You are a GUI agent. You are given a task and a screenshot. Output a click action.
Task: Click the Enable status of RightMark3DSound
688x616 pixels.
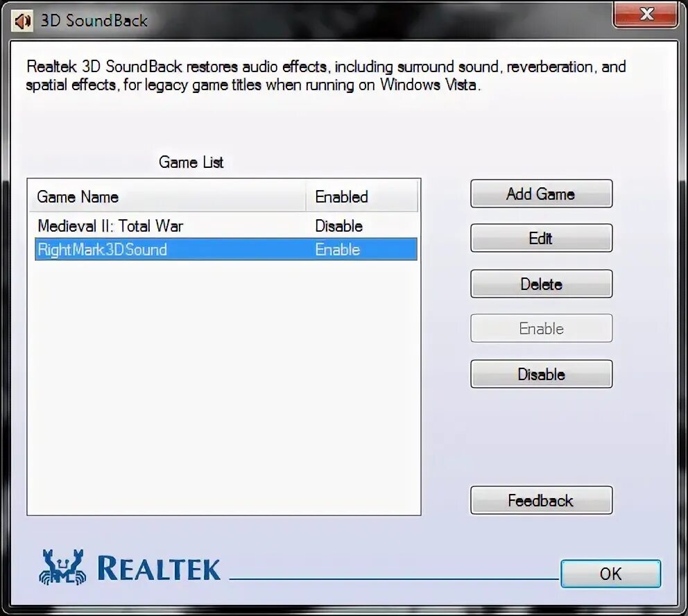338,249
